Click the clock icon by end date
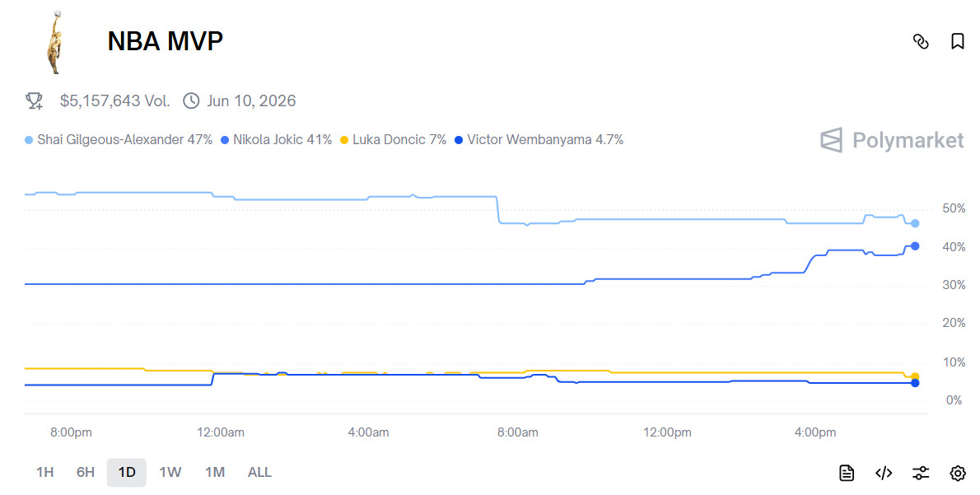Viewport: 980px width, 495px height. (191, 100)
